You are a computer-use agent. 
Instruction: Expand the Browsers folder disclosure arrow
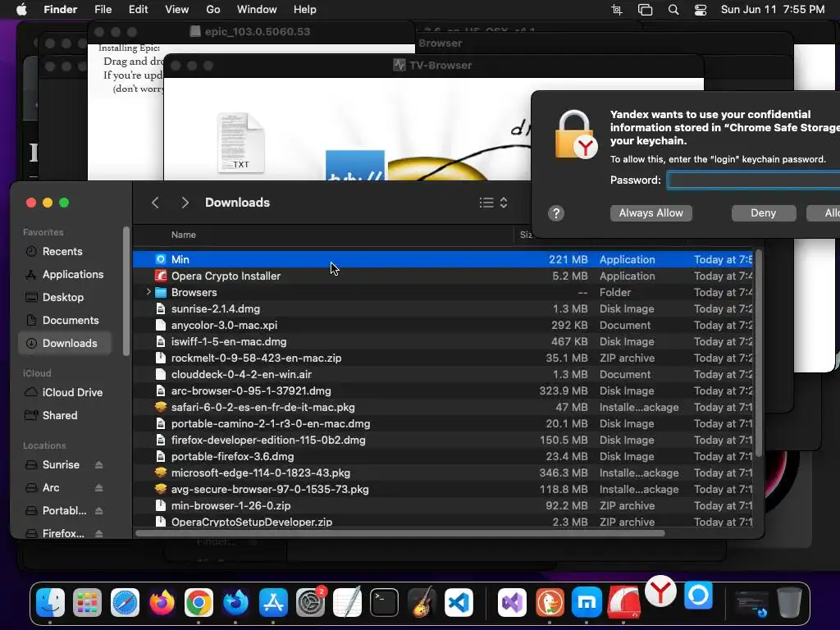tap(148, 292)
